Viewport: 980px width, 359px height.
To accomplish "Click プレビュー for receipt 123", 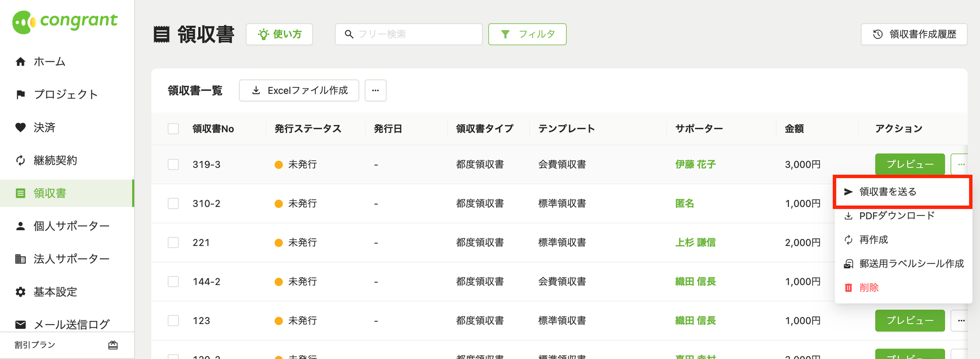I will point(910,321).
